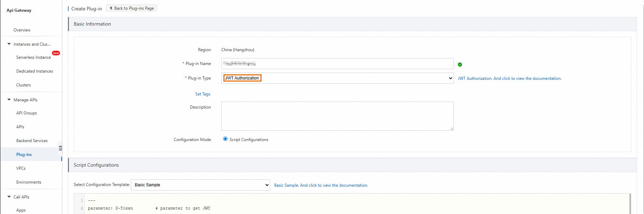
Task: Collapse the Instances and Clusters section
Action: pos(9,44)
